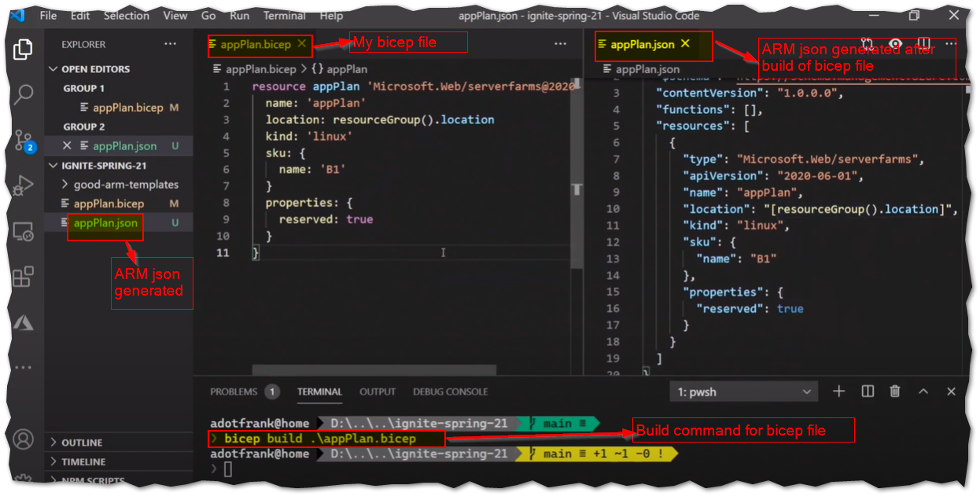Image resolution: width=980 pixels, height=496 pixels.
Task: Open the Extensions view
Action: point(24,277)
